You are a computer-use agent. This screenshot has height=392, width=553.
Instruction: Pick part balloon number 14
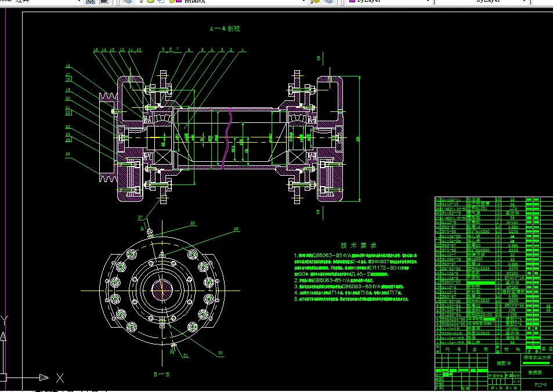(x=104, y=50)
